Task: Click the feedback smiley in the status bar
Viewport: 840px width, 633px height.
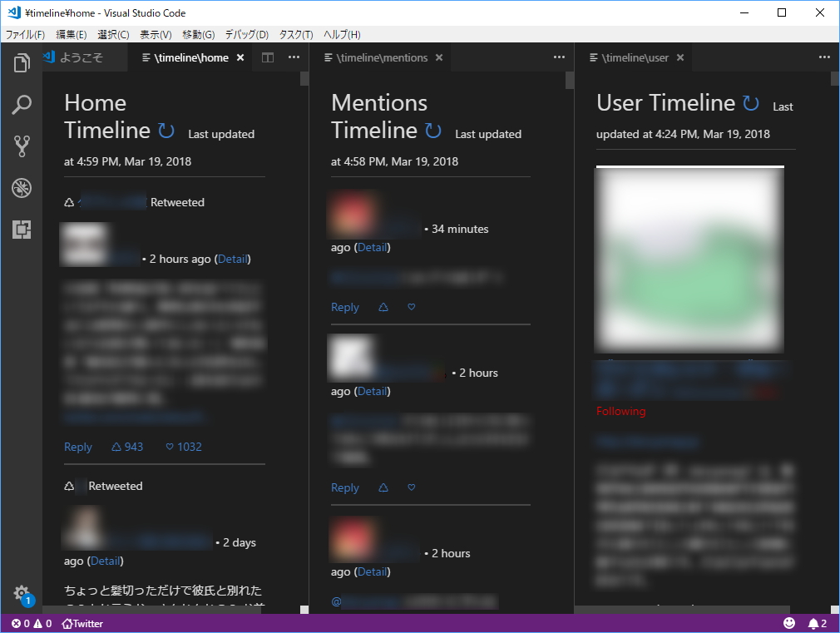Action: point(789,623)
